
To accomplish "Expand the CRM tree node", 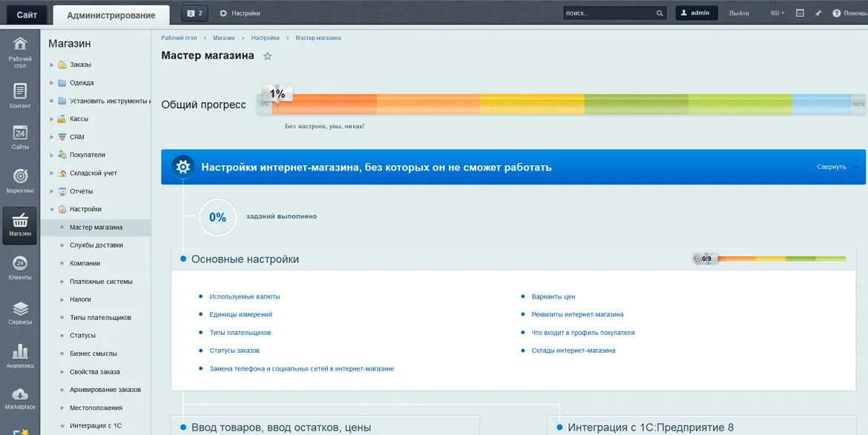I will pyautogui.click(x=51, y=137).
